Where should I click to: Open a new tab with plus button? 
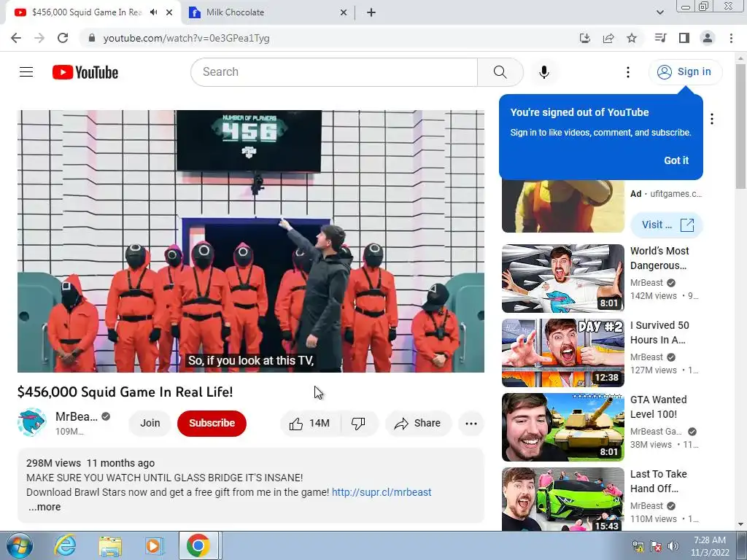coord(371,13)
